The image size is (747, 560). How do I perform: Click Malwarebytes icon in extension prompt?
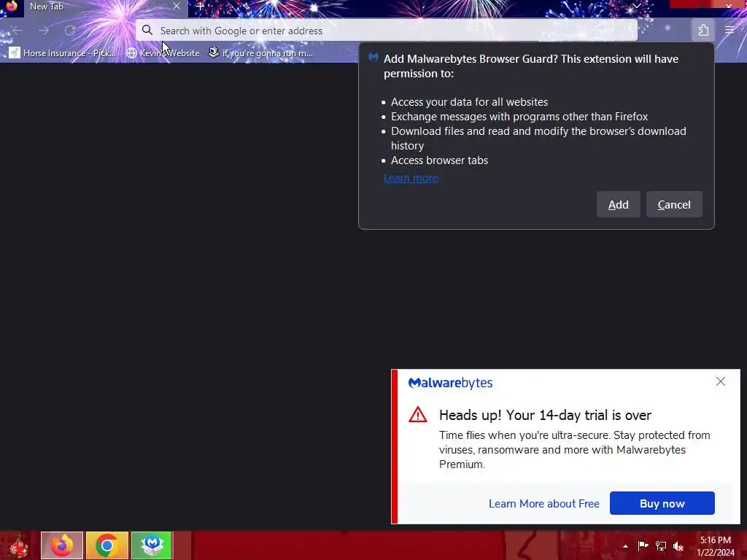(x=373, y=58)
